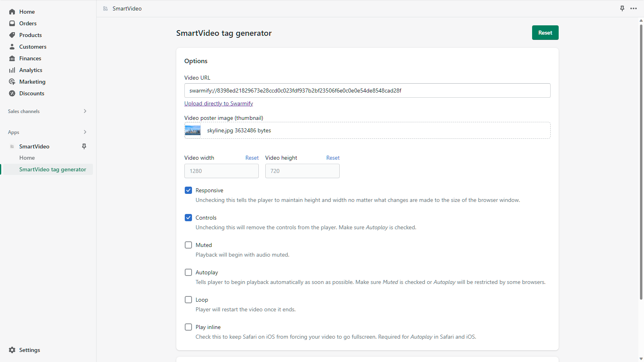Open Discounts in the sidebar
The width and height of the screenshot is (644, 362).
click(32, 93)
